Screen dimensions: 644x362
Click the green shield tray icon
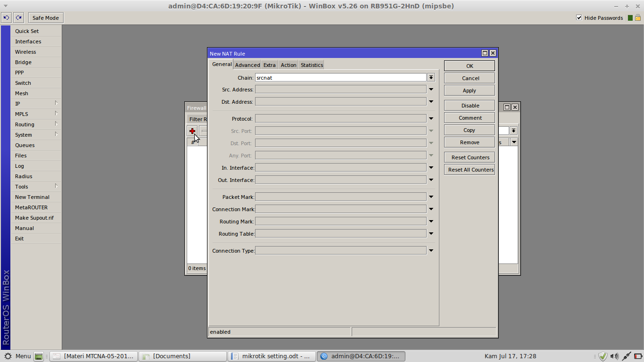603,356
